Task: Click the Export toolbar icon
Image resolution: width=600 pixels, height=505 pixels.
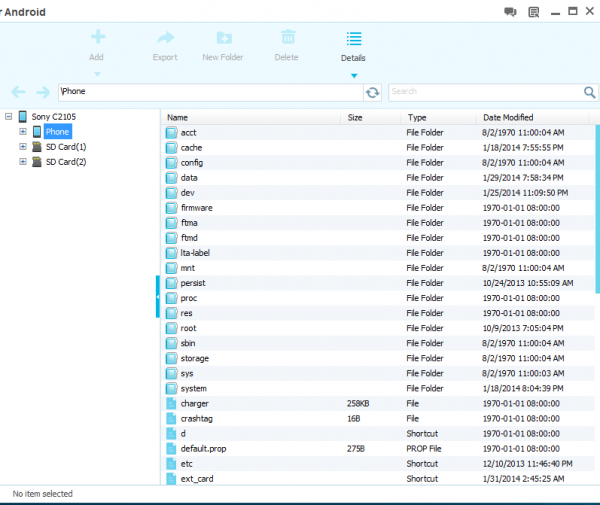Action: [166, 37]
